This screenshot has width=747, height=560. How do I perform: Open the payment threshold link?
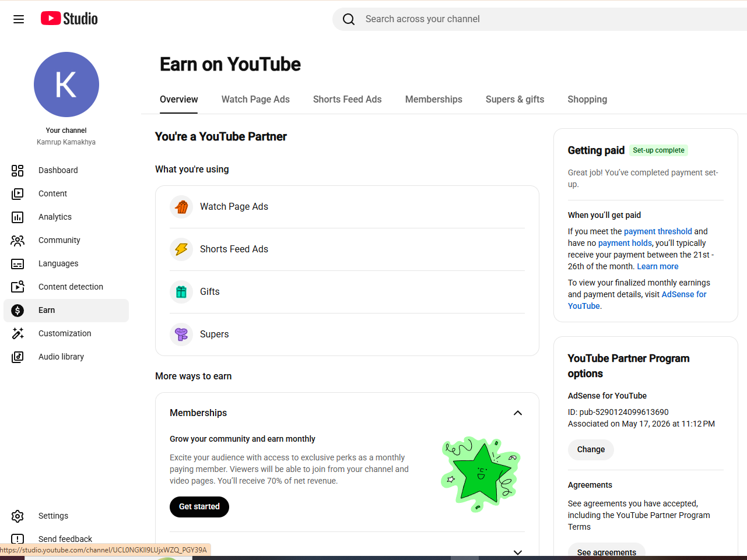pos(658,231)
